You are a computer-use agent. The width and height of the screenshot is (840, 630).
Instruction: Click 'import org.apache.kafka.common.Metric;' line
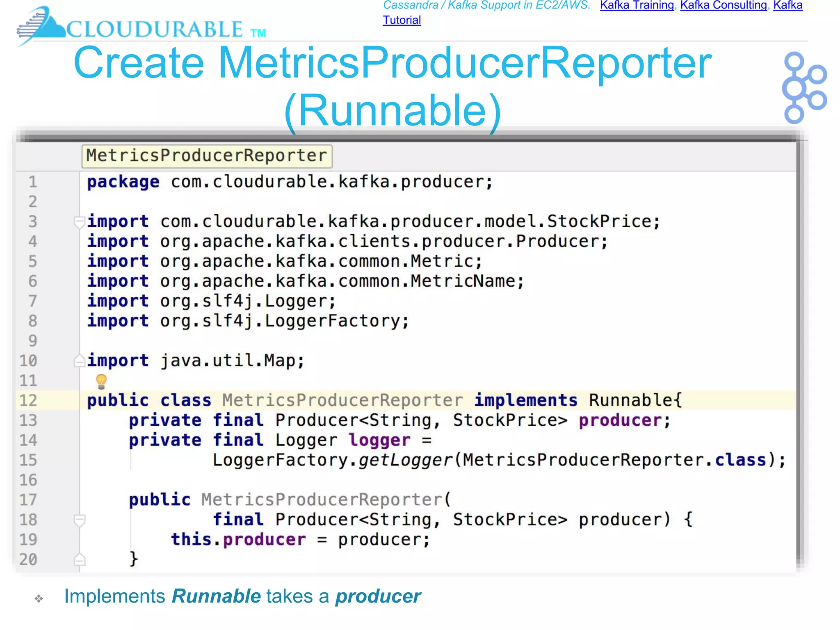[x=285, y=262]
